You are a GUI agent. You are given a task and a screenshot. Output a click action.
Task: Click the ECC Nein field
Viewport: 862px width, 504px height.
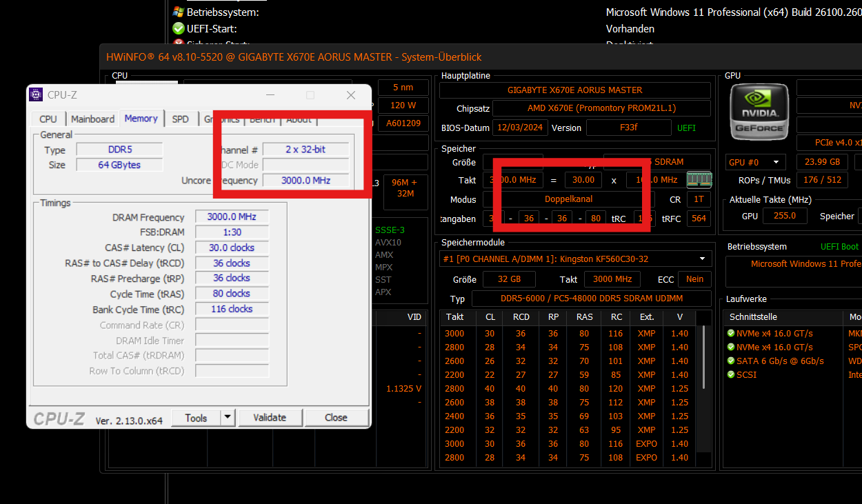694,279
